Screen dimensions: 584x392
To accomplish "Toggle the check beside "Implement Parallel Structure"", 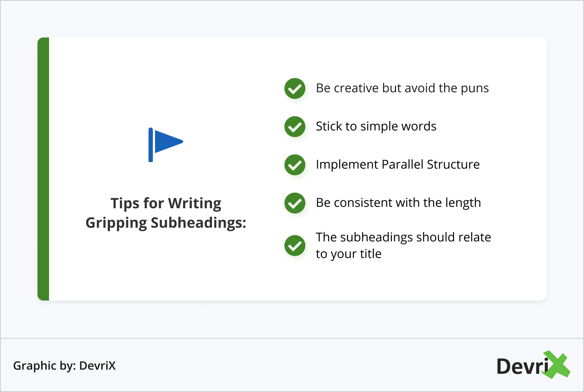I will coord(295,165).
